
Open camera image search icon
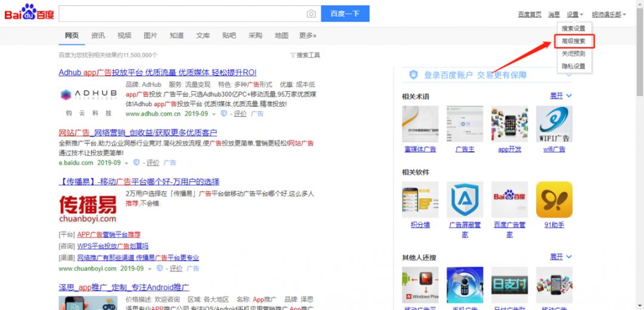click(311, 14)
